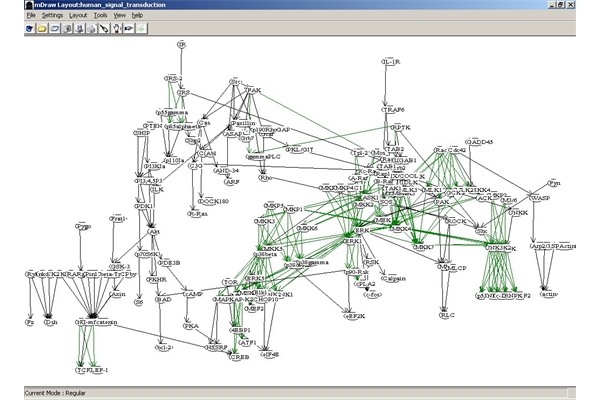The height and width of the screenshot is (400, 600).
Task: Click the IL-1R node at top
Action: point(391,62)
